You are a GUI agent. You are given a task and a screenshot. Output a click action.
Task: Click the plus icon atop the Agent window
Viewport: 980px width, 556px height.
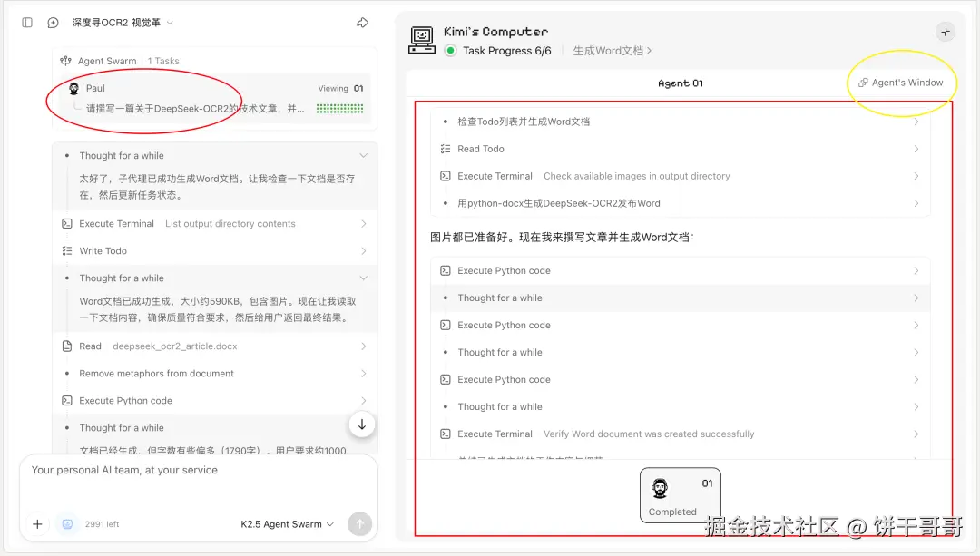pyautogui.click(x=946, y=31)
